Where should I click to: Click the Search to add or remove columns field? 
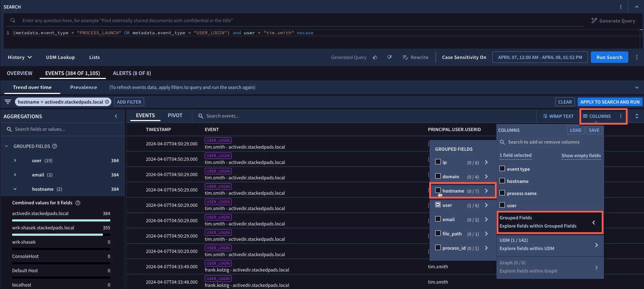coord(549,142)
